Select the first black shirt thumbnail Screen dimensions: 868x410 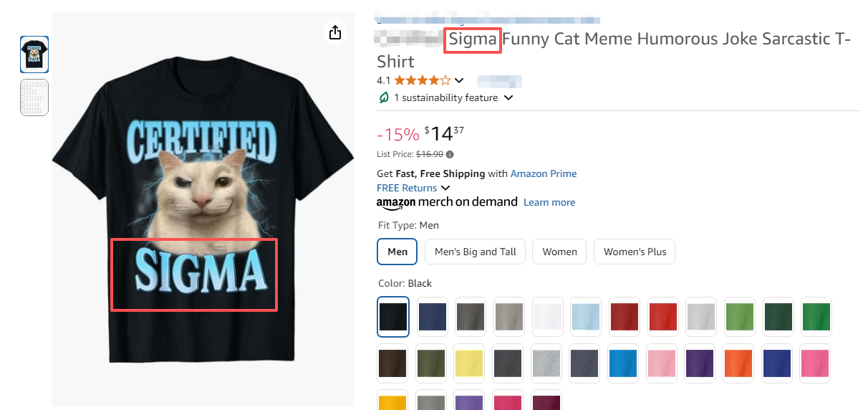click(x=34, y=54)
